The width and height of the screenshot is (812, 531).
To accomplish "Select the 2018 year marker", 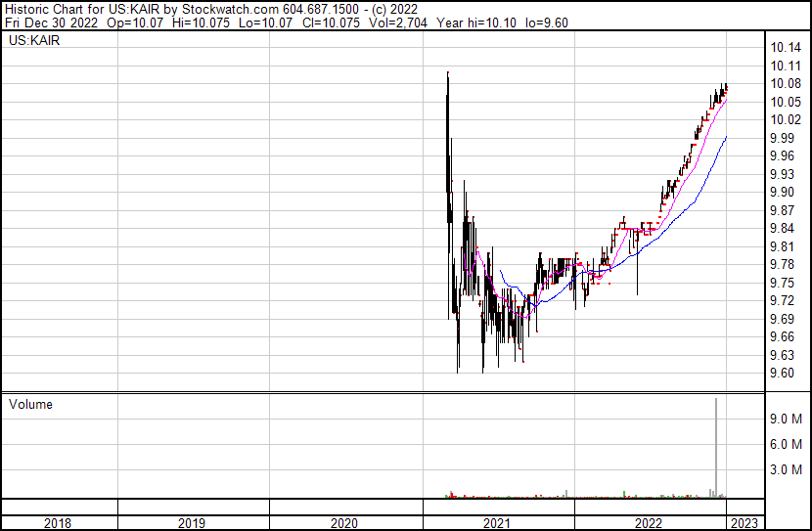I will pos(59,523).
